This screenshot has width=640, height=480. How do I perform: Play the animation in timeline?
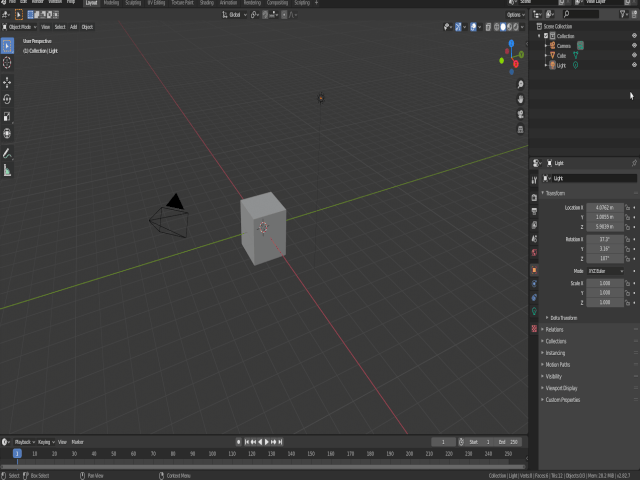tap(267, 442)
